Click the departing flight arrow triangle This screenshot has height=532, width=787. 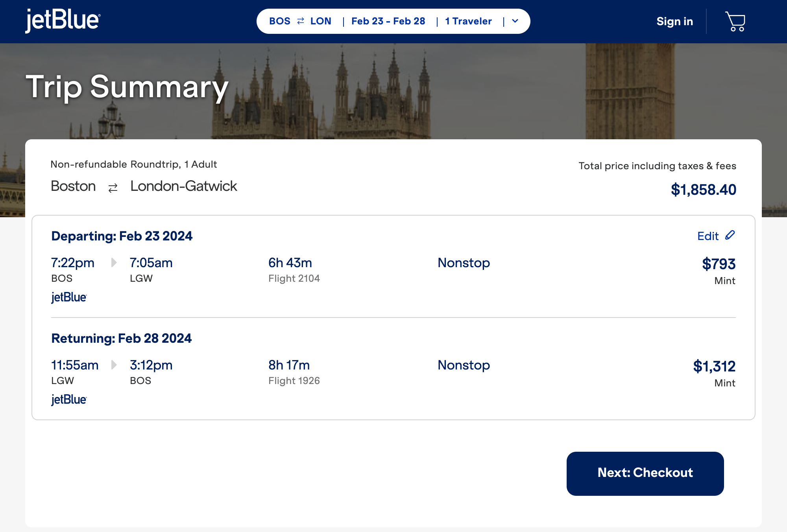114,262
